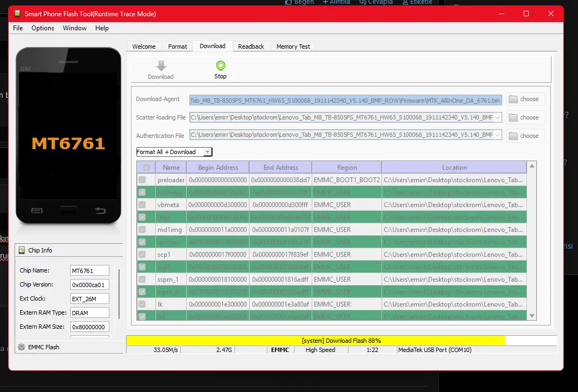Click the Smart Phone Flash Tool title icon
Viewport: 578px width, 392px height.
tap(17, 14)
